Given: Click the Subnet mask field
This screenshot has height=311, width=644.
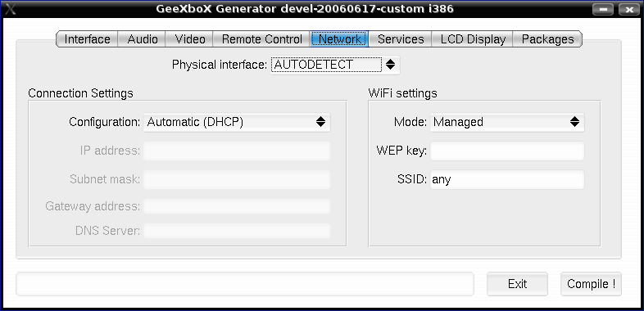Looking at the screenshot, I should (237, 180).
